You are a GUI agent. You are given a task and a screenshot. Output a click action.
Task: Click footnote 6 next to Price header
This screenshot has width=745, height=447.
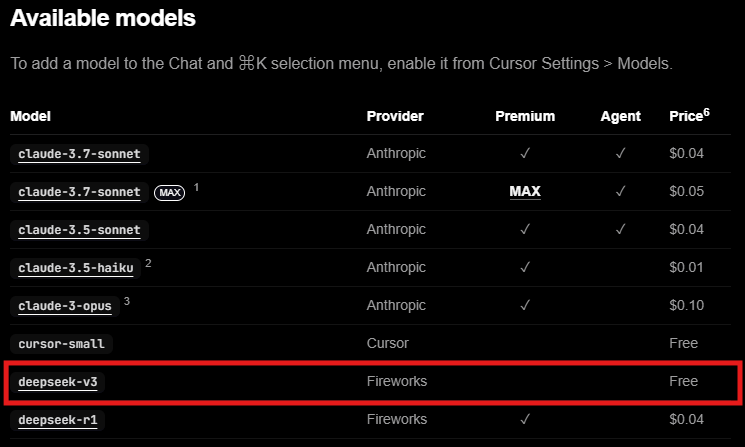tap(707, 113)
